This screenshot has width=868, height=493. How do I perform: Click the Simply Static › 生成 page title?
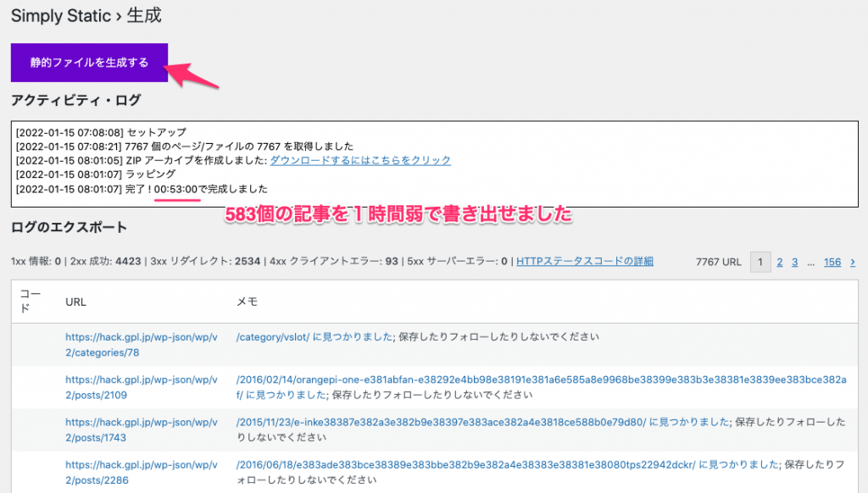point(86,15)
